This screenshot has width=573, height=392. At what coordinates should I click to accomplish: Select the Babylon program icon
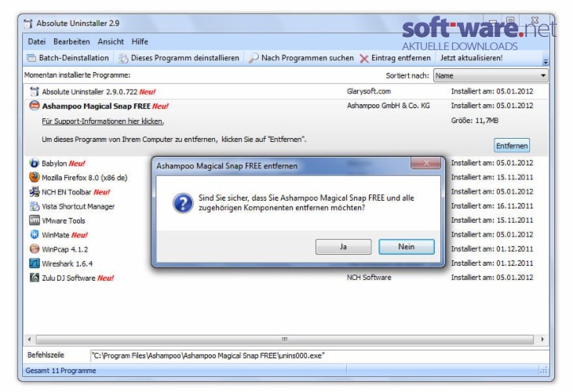(x=35, y=163)
